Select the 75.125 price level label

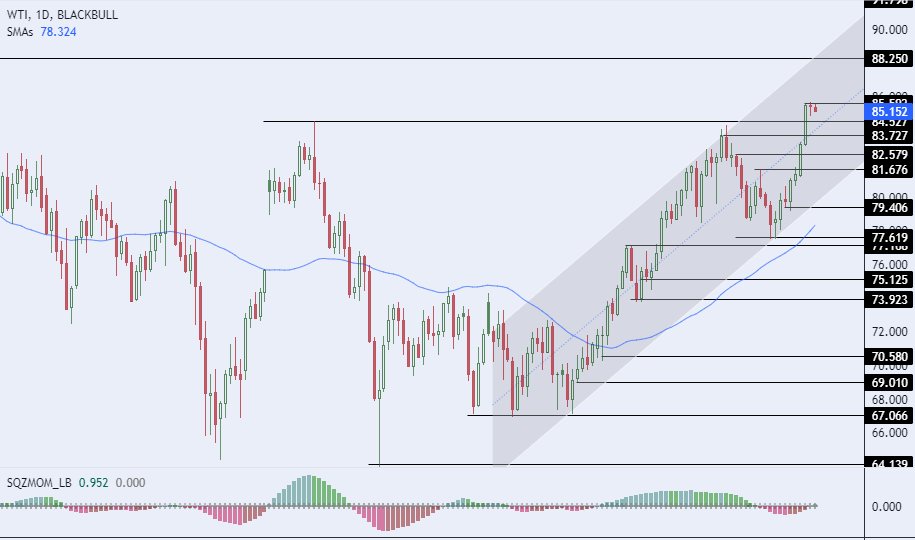[888, 280]
